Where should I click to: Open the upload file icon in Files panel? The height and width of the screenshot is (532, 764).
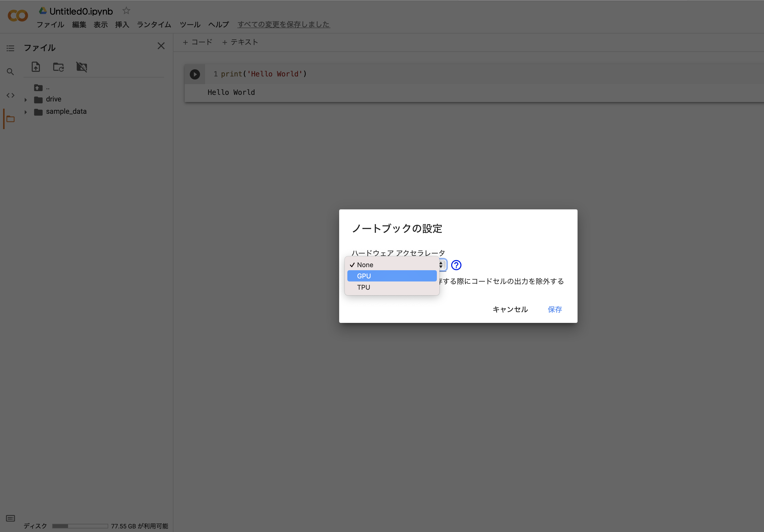[x=36, y=66]
